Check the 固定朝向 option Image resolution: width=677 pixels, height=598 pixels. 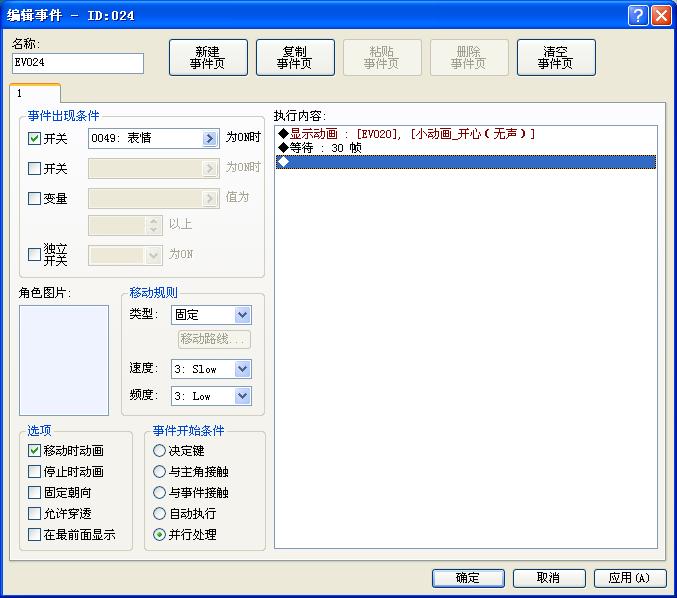(34, 493)
